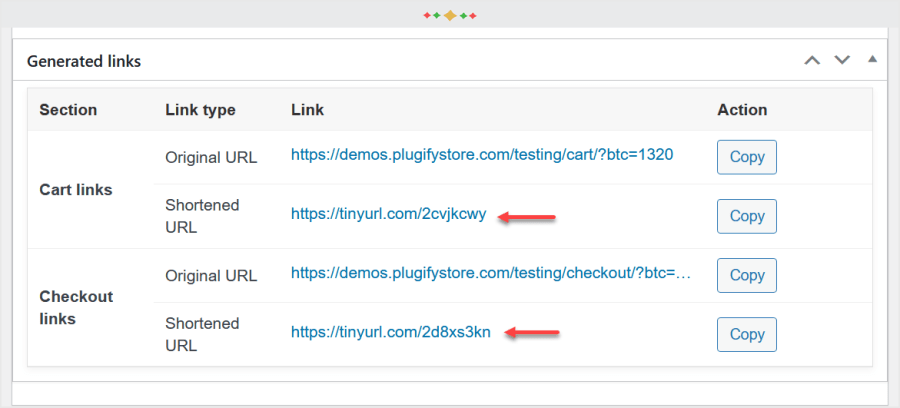Open the original checkout URL link
Screen dimensions: 900x408
click(491, 274)
